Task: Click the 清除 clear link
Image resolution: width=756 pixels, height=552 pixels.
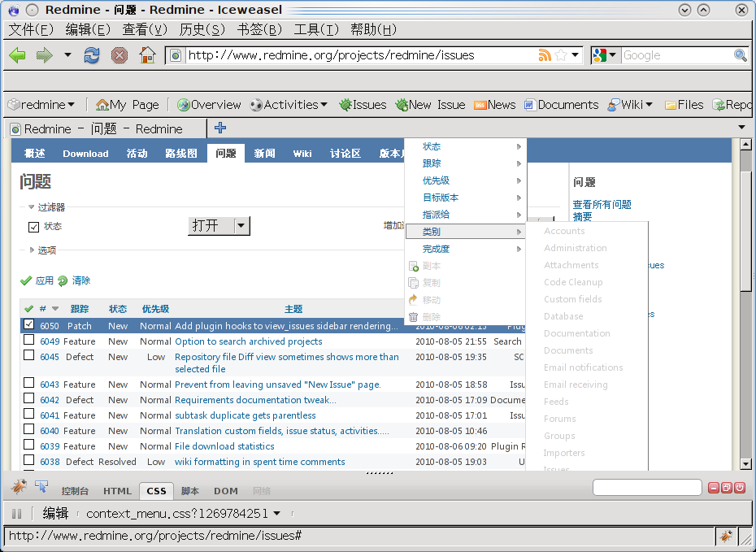Action: [x=81, y=280]
